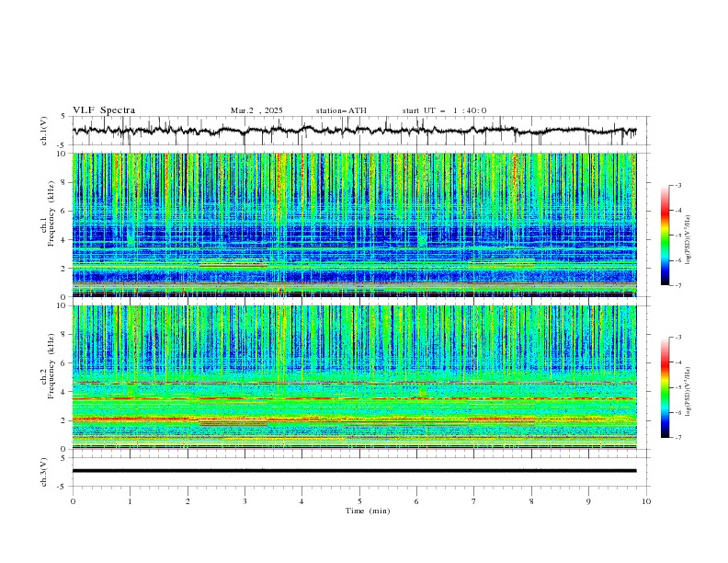The width and height of the screenshot is (728, 563).
Task: Click the "station=ATH" label
Action: click(x=341, y=110)
